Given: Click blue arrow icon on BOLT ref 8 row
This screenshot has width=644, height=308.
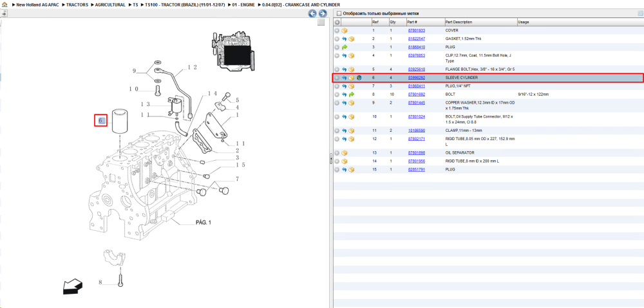Looking at the screenshot, I should [x=344, y=95].
